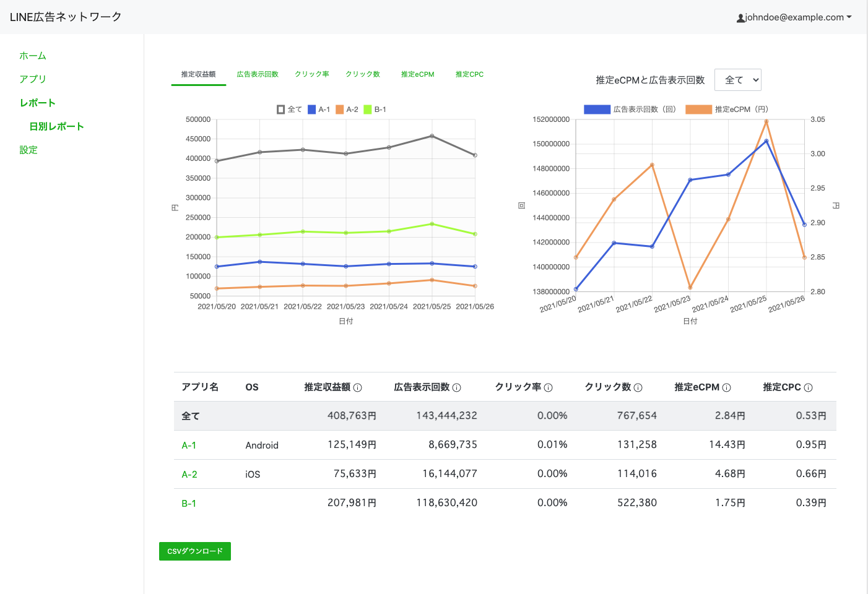
Task: Click the 2021/05/25 peak point on gray line
Action: 432,136
